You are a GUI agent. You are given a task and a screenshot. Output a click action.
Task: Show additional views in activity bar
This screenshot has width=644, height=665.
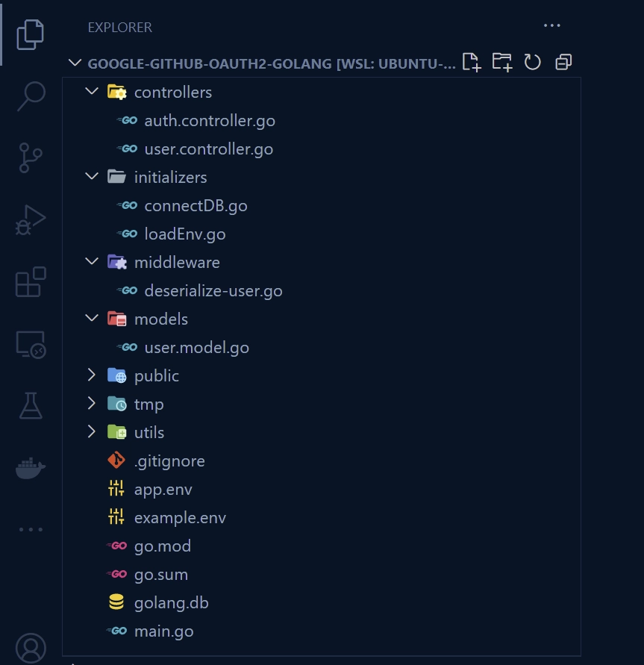pyautogui.click(x=31, y=529)
